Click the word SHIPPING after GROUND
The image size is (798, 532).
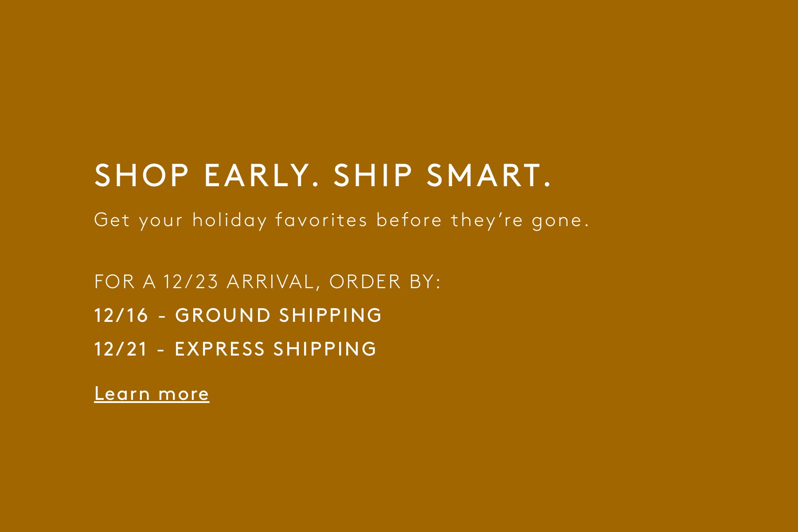tap(330, 316)
